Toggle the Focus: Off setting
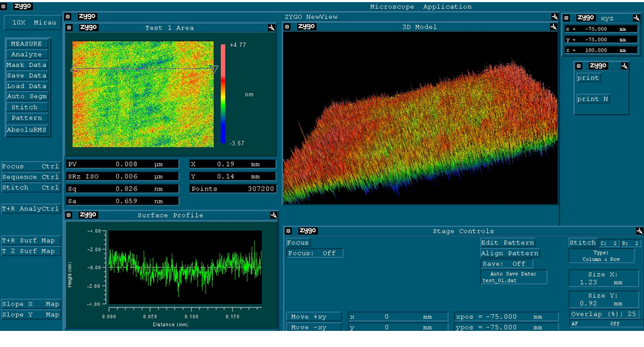Viewport: 644px width, 347px height. coord(314,254)
